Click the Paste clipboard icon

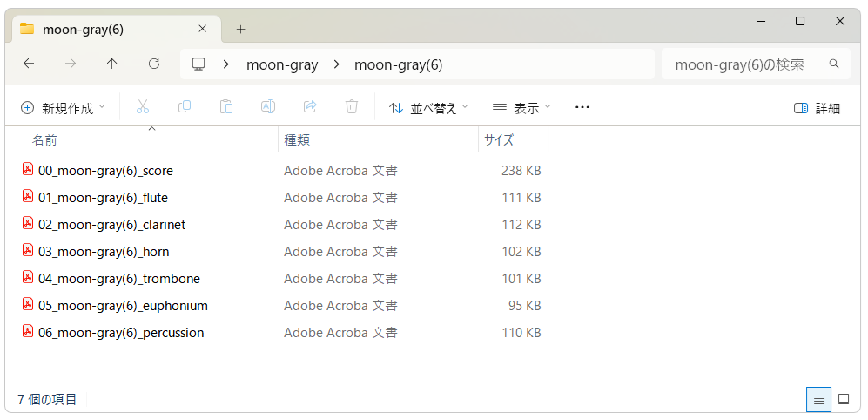[x=226, y=107]
